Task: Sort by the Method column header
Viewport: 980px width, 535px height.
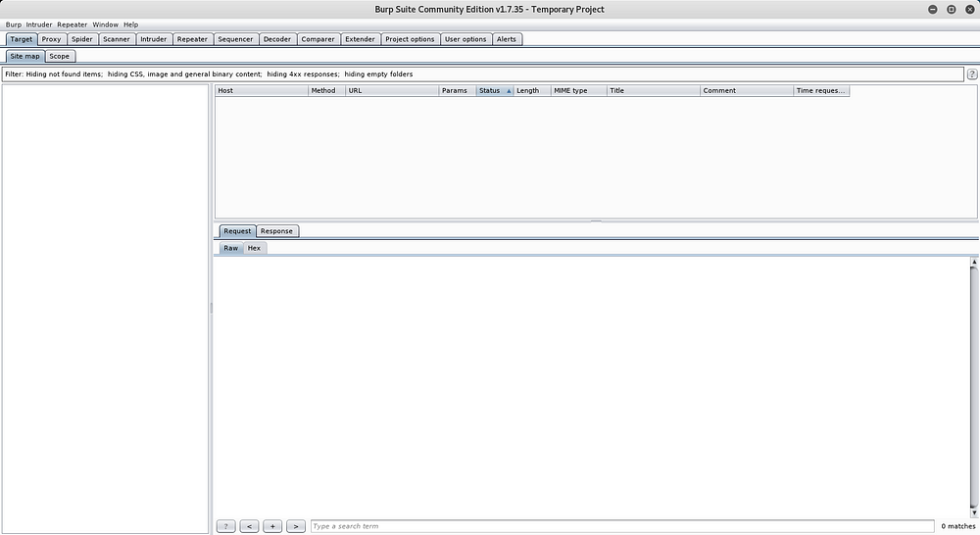Action: coord(327,90)
